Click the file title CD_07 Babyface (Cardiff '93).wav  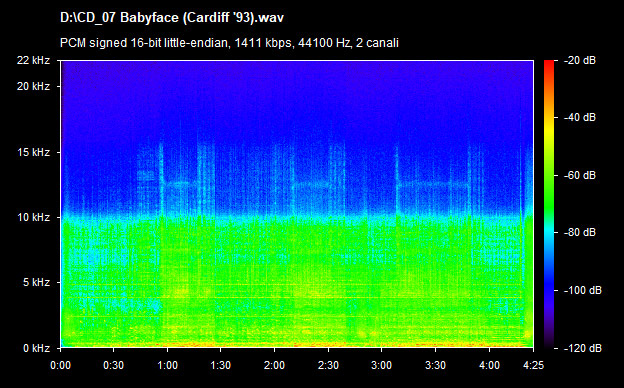(x=172, y=18)
